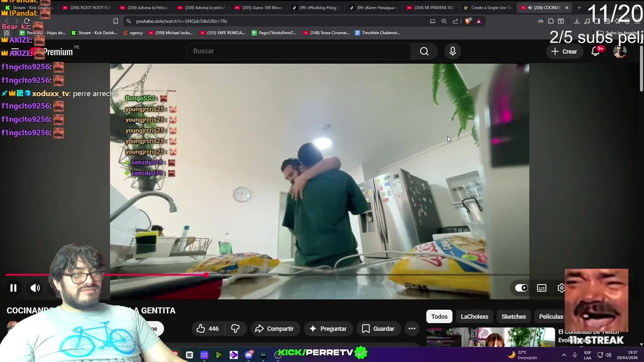Viewport: 644px width, 362px height.
Task: Open the 'El Contenido De Twitch' video thumbnail
Action: tap(491, 337)
